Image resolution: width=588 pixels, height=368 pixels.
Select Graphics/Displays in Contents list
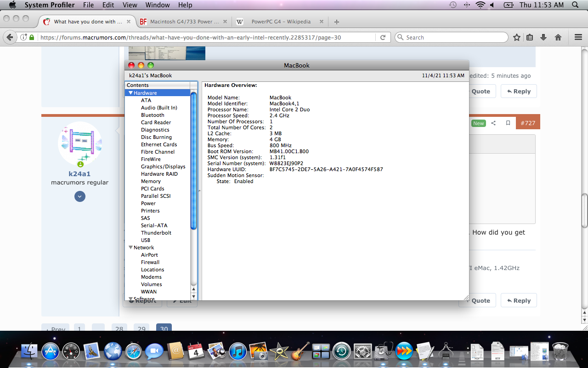(x=163, y=167)
